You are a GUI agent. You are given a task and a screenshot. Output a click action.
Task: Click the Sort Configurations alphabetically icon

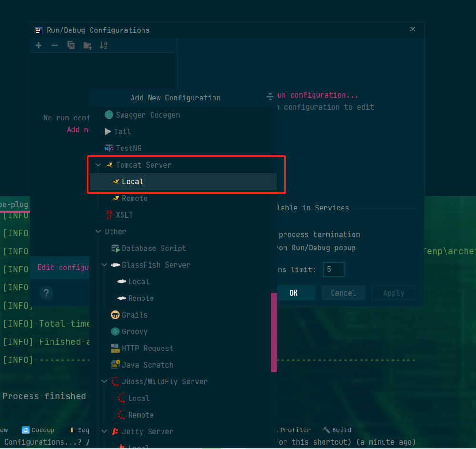pyautogui.click(x=103, y=46)
